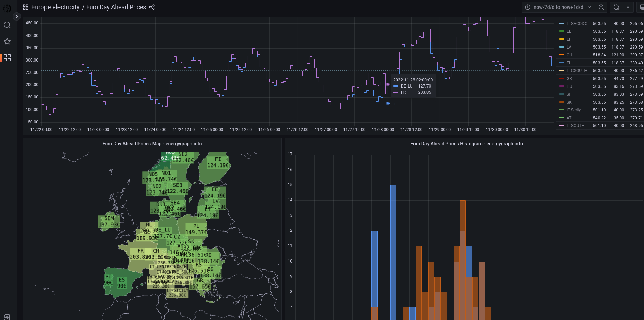Viewport: 644px width, 320px height.
Task: Click the sign-in icon at sidebar bottom
Action: [7, 317]
